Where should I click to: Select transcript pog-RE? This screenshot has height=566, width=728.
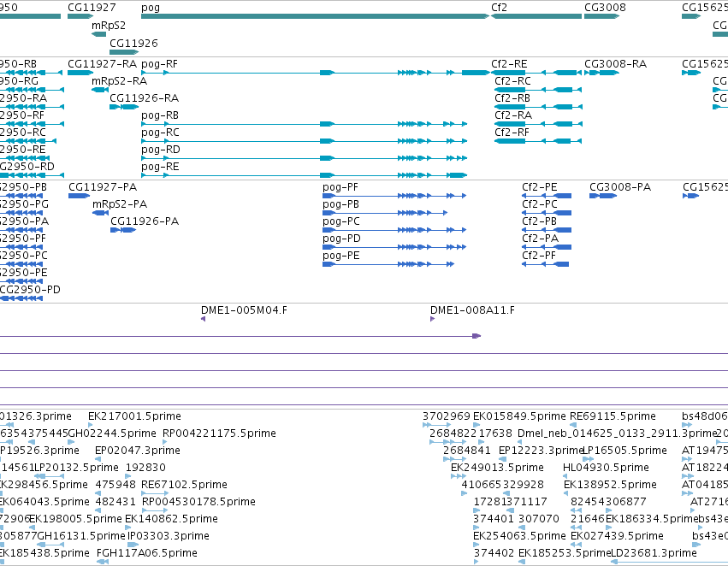point(304,175)
